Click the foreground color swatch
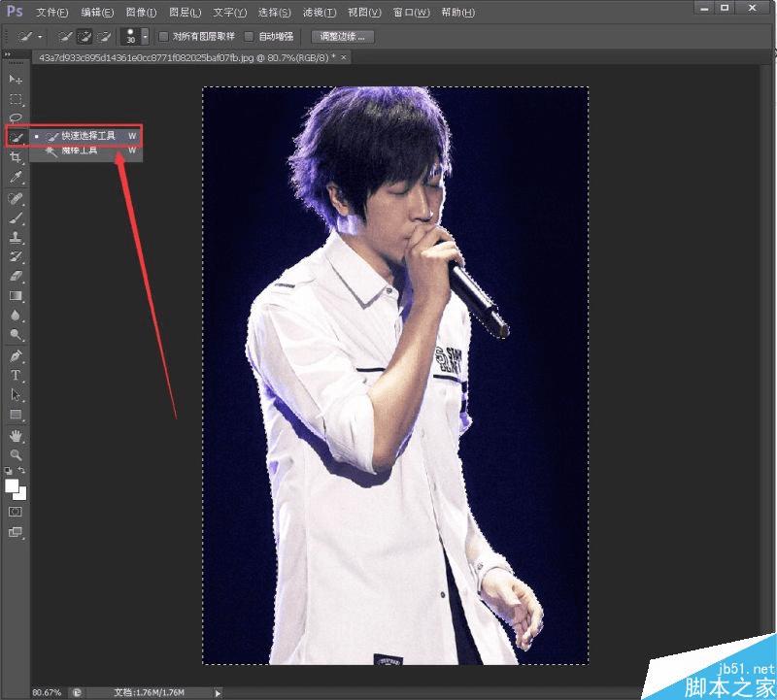777x700 pixels. click(x=12, y=486)
